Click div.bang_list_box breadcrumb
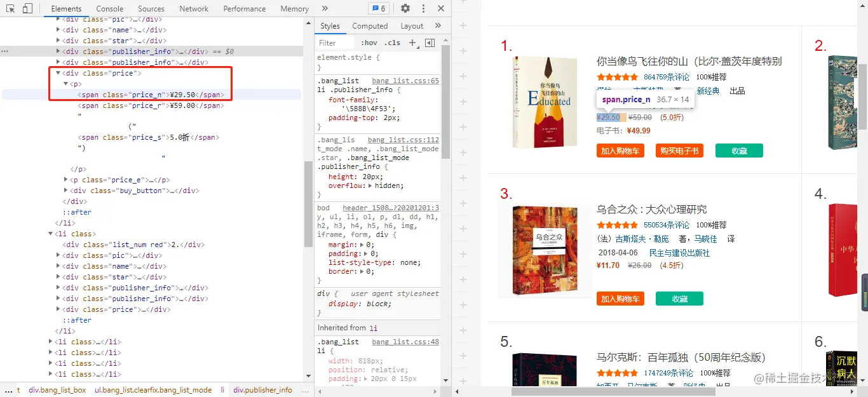Image resolution: width=868 pixels, height=397 pixels. [57, 390]
